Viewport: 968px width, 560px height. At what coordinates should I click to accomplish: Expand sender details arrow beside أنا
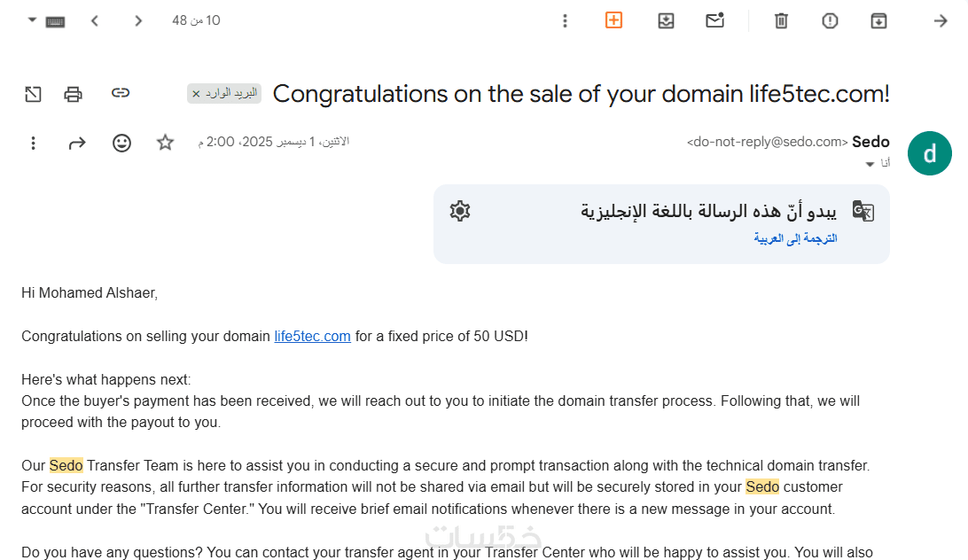click(x=870, y=164)
